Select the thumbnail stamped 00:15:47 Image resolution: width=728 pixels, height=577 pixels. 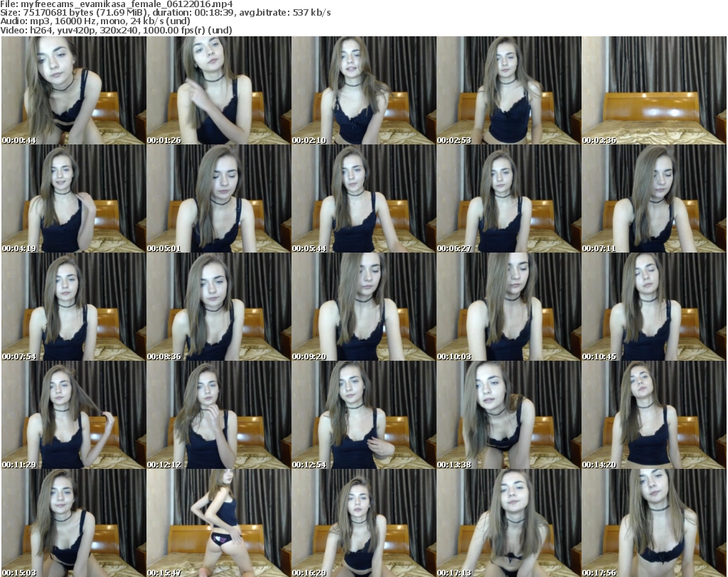click(219, 523)
